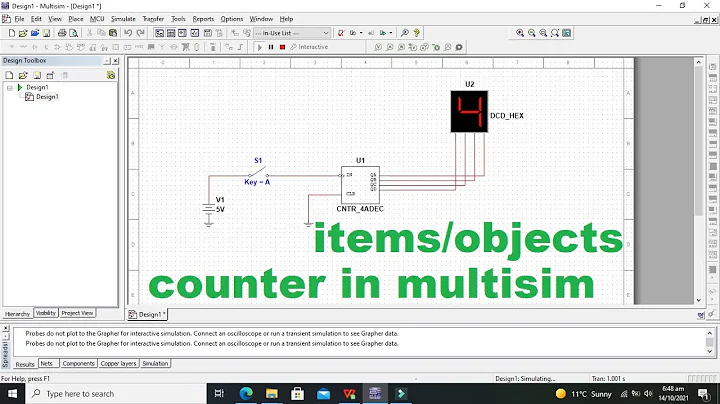Click New design icon in Design Toolbox
This screenshot has width=720, height=404.
tap(9, 75)
